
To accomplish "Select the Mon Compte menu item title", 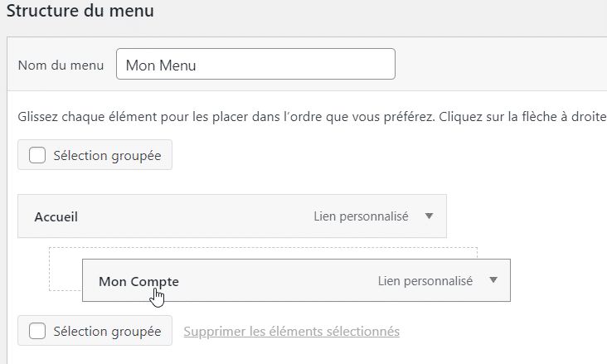I will point(138,281).
